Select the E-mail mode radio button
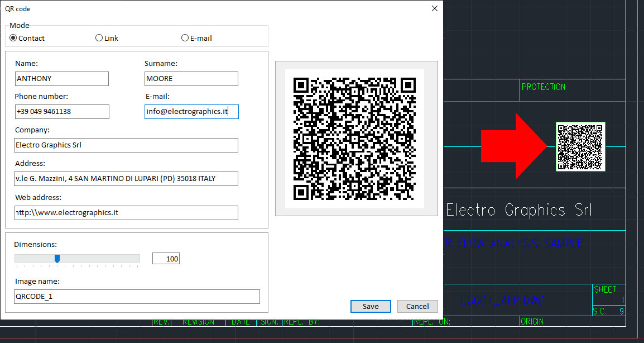Screen dimensions: 644x343 coord(185,38)
